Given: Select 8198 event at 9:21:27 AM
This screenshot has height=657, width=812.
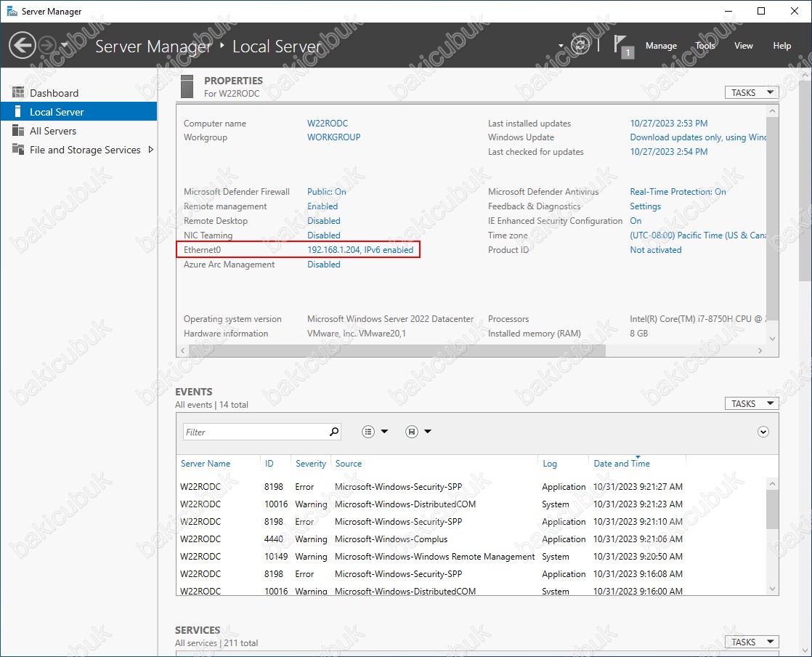Looking at the screenshot, I should (471, 486).
